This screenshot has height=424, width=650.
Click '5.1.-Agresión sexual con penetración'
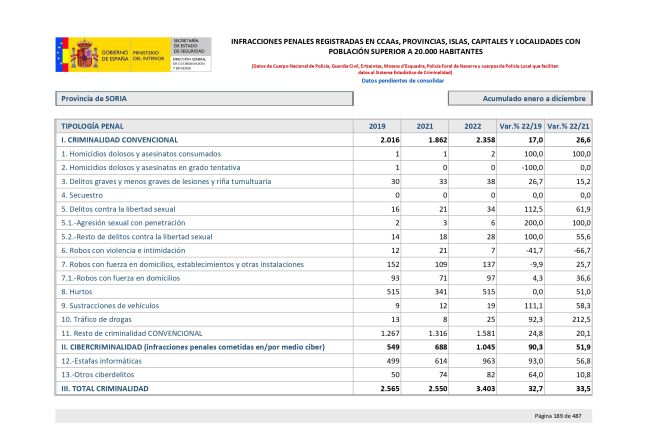(x=123, y=223)
